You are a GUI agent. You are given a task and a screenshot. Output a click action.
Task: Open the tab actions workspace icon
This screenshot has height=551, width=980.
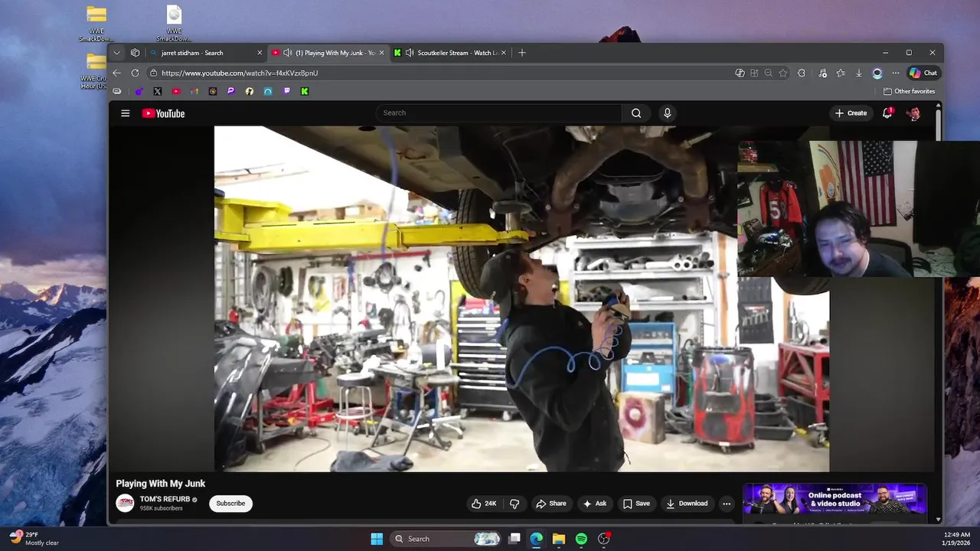point(135,53)
